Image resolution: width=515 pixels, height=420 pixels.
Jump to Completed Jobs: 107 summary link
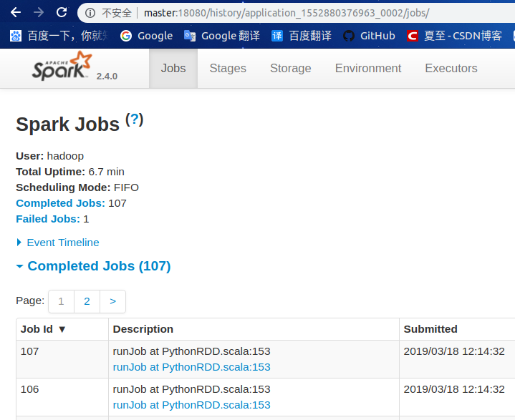click(60, 203)
